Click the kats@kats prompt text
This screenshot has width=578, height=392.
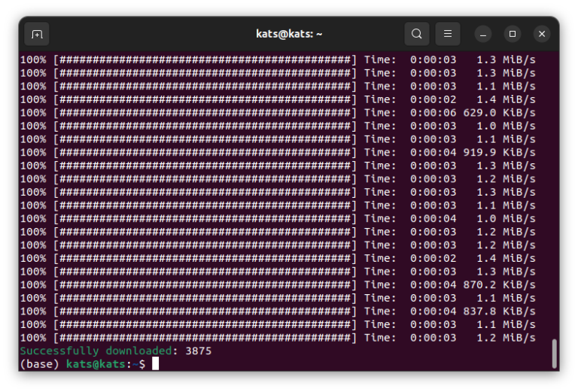click(x=96, y=364)
